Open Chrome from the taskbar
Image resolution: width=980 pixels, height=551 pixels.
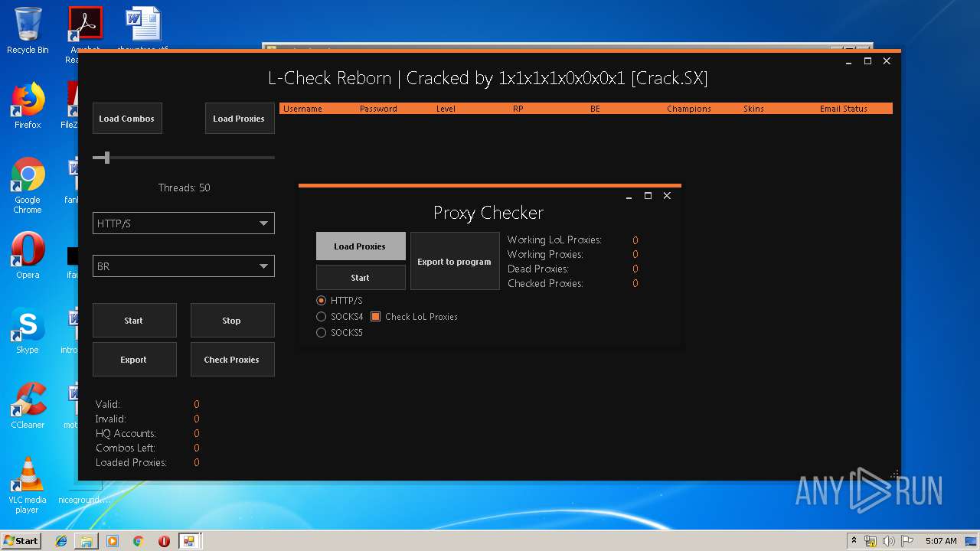138,541
